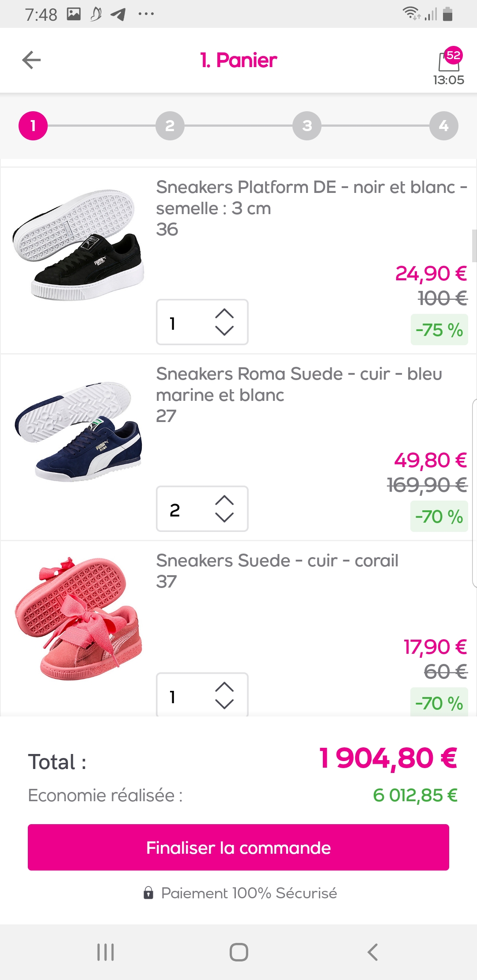This screenshot has width=477, height=980.
Task: Increase quantity of coral Sneakers Suede
Action: pos(224,687)
